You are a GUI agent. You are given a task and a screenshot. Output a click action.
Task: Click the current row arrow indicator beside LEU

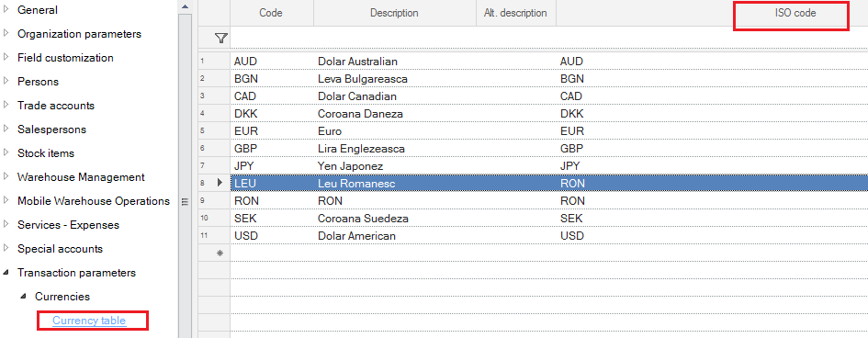(x=220, y=183)
